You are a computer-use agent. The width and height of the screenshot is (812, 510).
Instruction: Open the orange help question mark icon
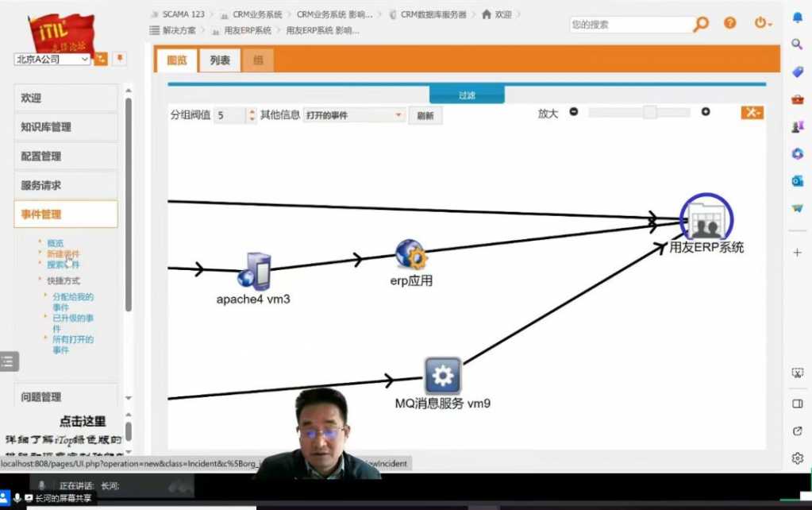[730, 23]
